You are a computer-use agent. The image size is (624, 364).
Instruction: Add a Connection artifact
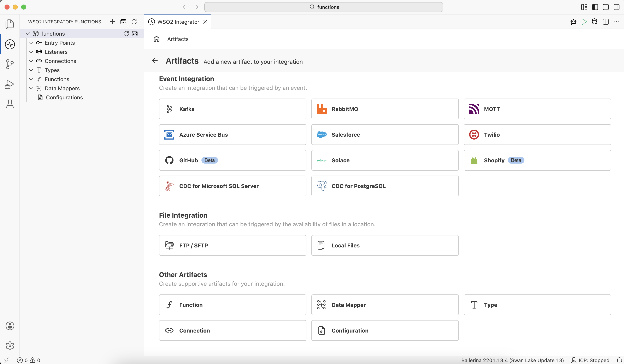(232, 331)
